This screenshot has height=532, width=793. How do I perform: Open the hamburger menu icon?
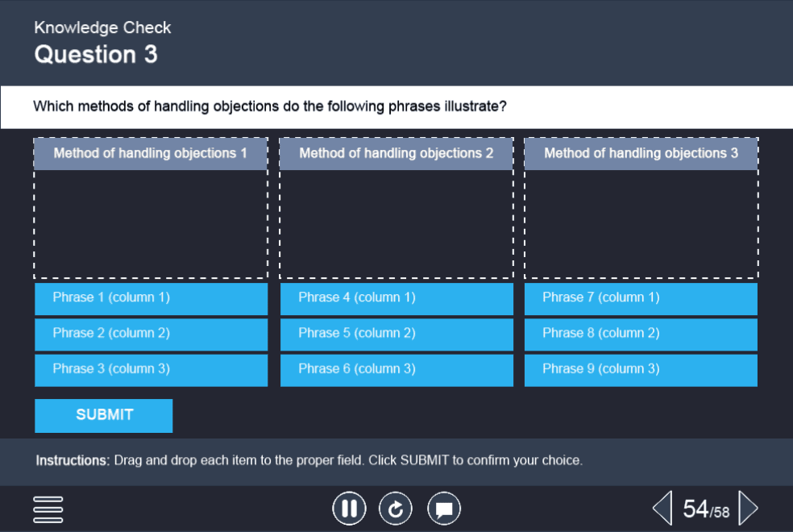(x=48, y=509)
